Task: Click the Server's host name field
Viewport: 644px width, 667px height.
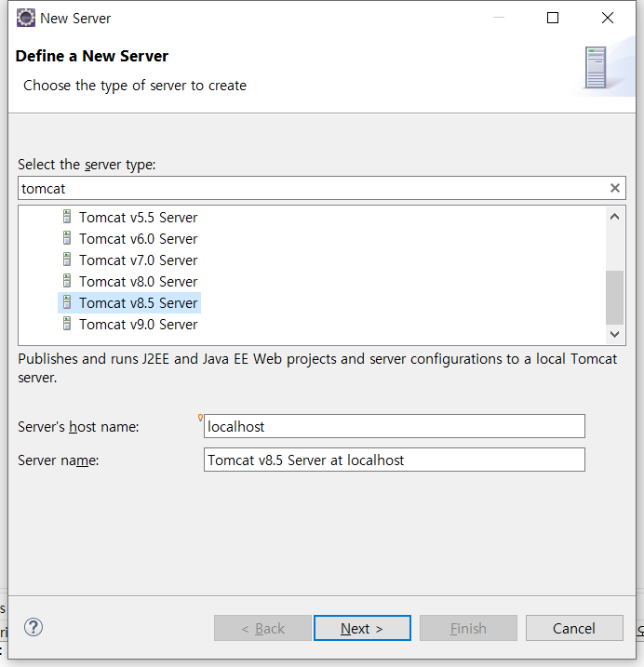Action: 395,426
